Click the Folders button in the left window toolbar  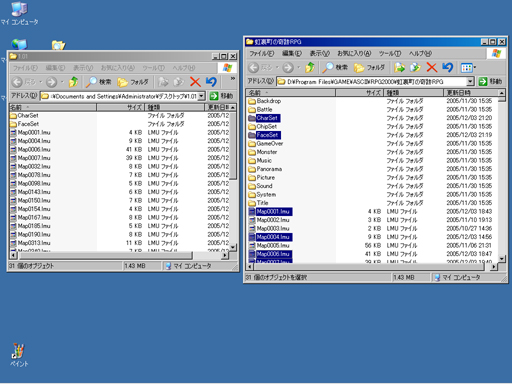(x=133, y=82)
